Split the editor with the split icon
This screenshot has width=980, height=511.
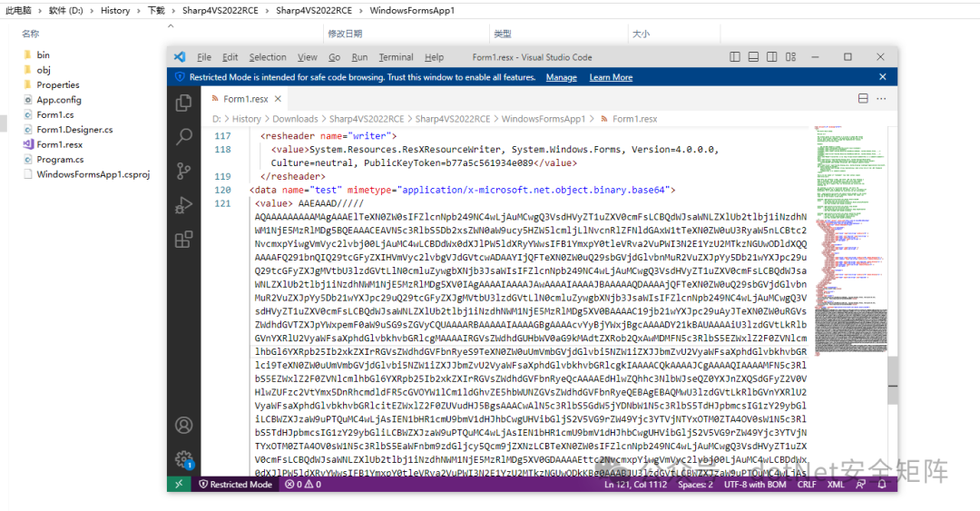coord(863,99)
